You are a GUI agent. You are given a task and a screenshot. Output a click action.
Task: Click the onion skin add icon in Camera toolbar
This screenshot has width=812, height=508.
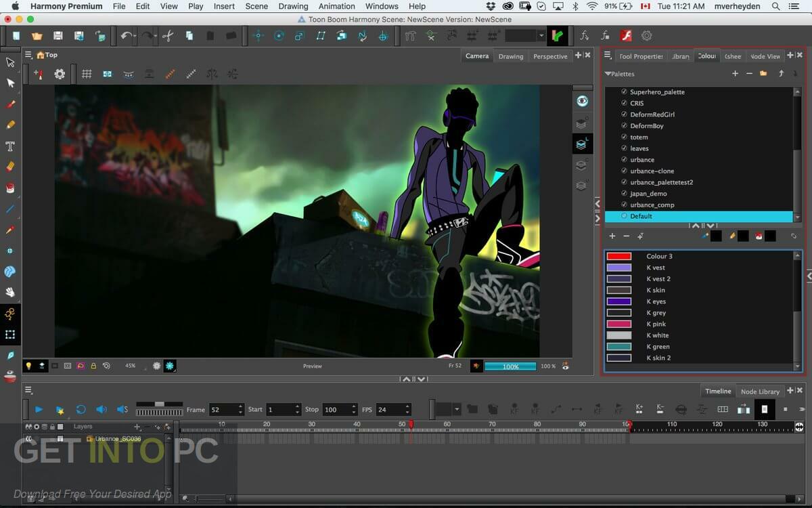[x=38, y=74]
